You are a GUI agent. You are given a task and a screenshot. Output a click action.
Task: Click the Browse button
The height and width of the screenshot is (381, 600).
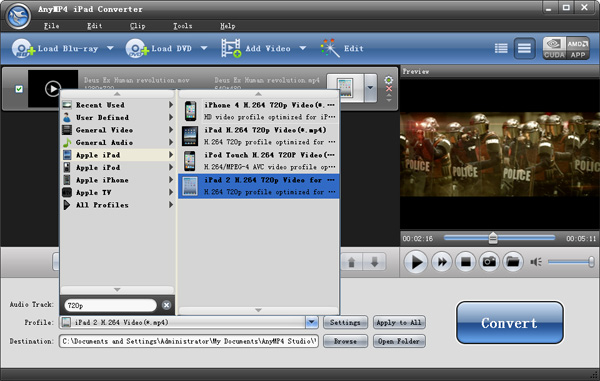coord(345,341)
